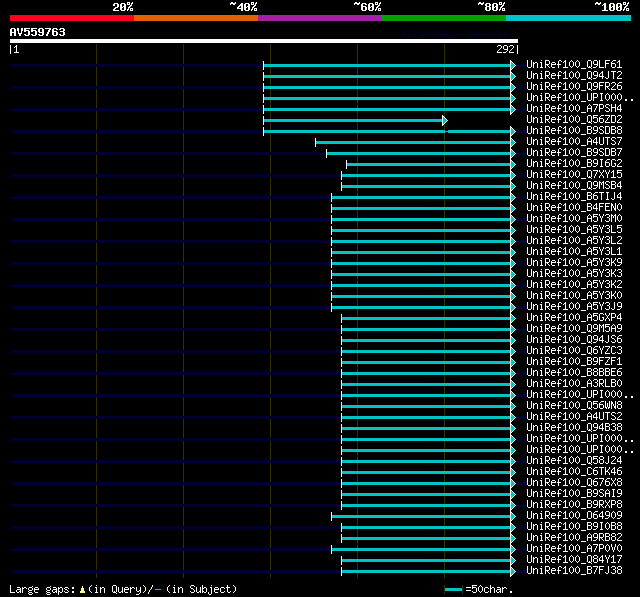Select the UniRef100_Q7XY15 label
640x597 pixels.
(x=574, y=175)
